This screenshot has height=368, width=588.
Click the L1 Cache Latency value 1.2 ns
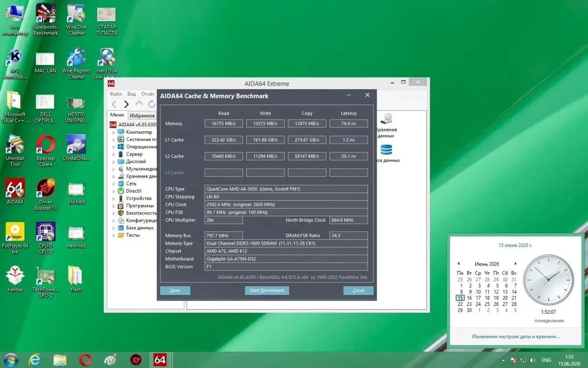point(349,140)
